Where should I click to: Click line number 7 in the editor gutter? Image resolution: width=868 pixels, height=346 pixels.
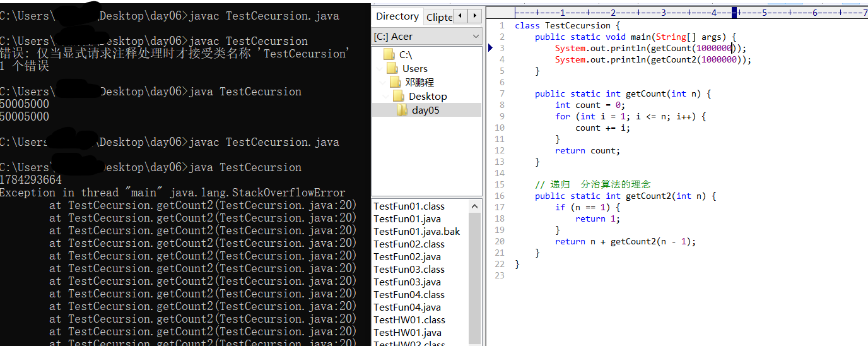click(501, 93)
